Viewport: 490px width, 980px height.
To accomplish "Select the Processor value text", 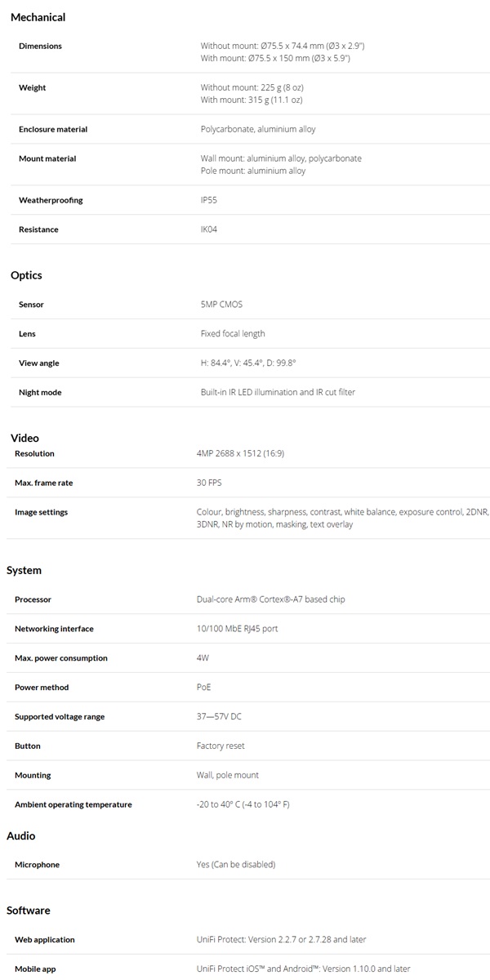I will point(271,599).
